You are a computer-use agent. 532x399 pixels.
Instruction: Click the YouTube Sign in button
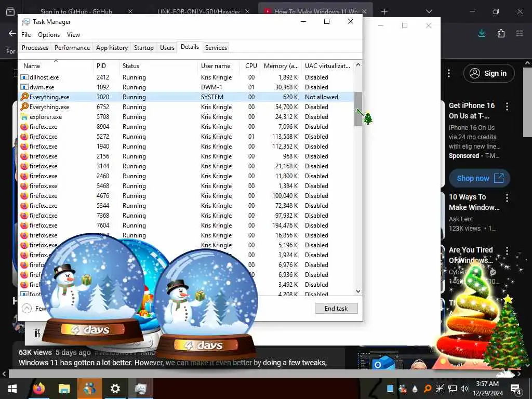pyautogui.click(x=489, y=73)
